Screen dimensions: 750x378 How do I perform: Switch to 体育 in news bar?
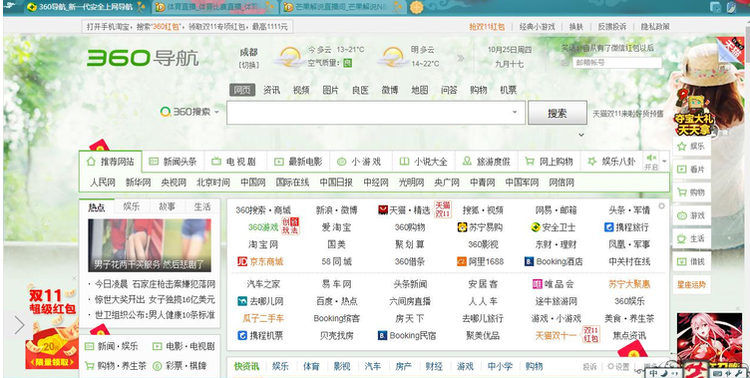pos(311,367)
